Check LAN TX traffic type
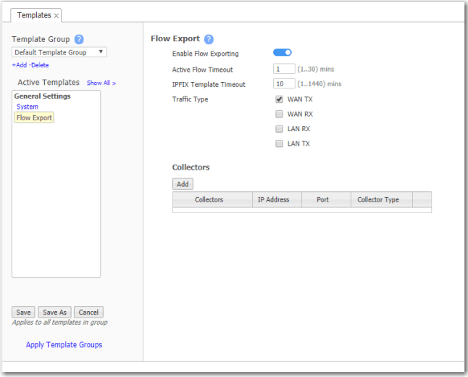The height and width of the screenshot is (377, 468). pos(279,144)
